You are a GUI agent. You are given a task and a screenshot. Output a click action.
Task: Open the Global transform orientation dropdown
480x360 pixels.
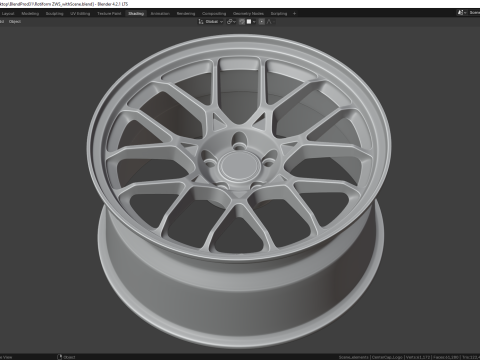(211, 22)
